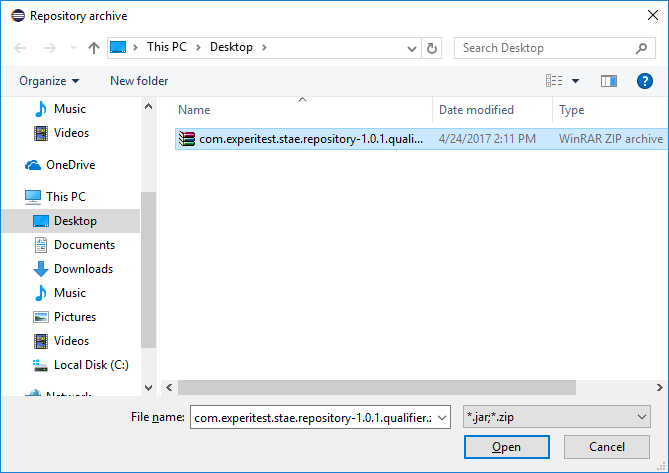669x473 pixels.
Task: Open the Organize menu
Action: pyautogui.click(x=49, y=81)
